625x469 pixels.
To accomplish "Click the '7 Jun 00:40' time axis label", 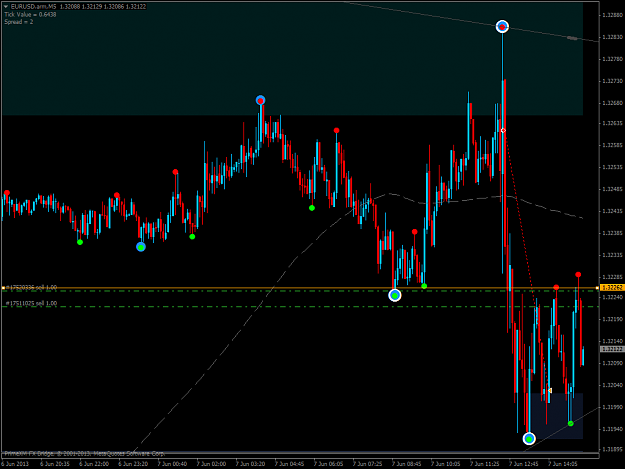I will [x=172, y=464].
